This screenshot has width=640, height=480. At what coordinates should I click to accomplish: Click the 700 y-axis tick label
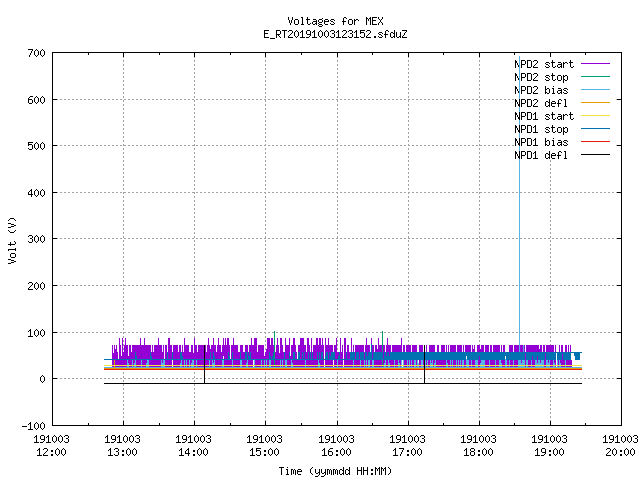[x=36, y=53]
